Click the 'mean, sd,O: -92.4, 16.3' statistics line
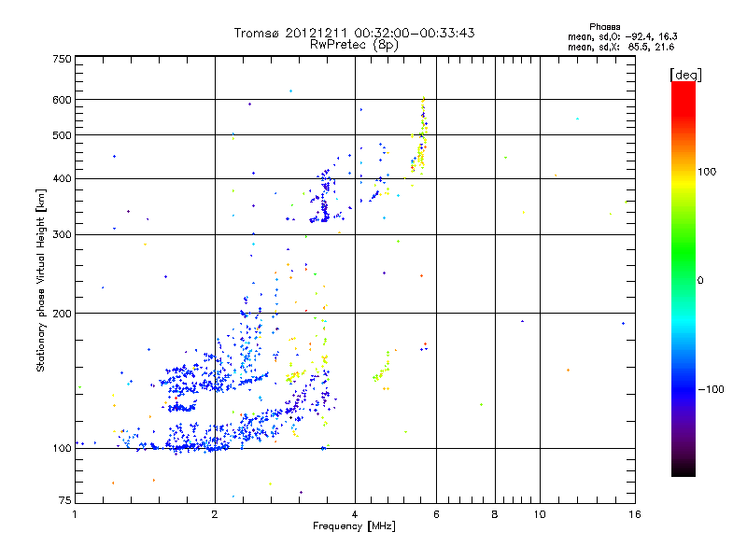The width and height of the screenshot is (747, 560). click(x=622, y=36)
